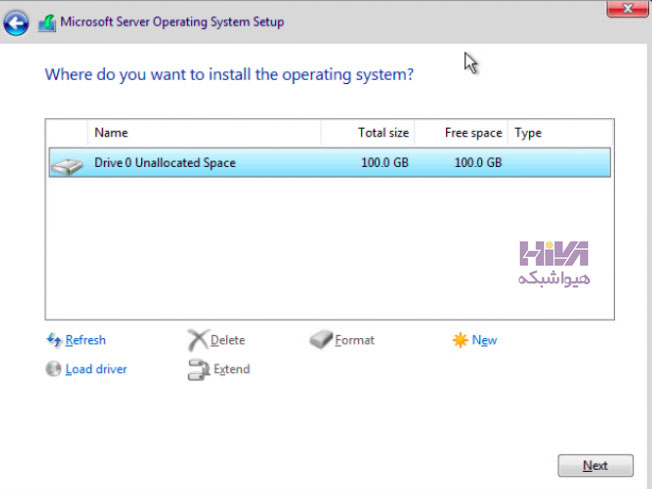
Task: Click the Setup title bar icon
Action: (x=47, y=23)
